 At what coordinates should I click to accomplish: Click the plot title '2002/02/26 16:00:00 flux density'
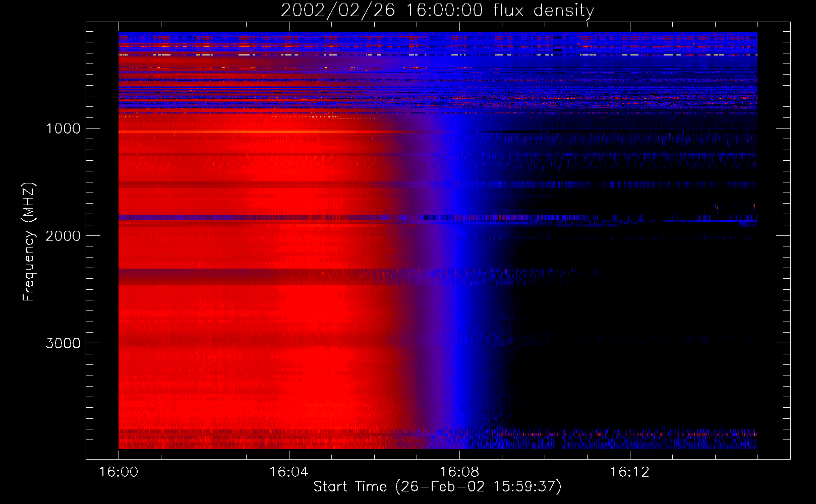pyautogui.click(x=437, y=11)
